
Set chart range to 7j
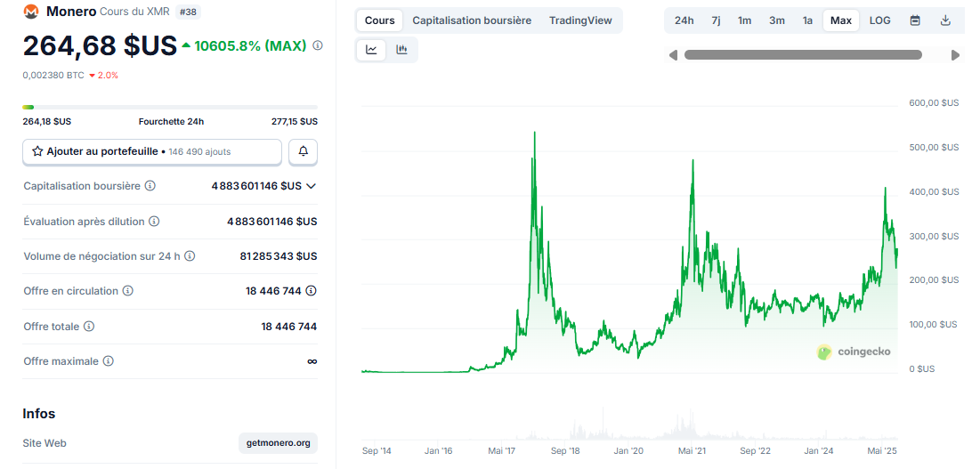tap(716, 20)
